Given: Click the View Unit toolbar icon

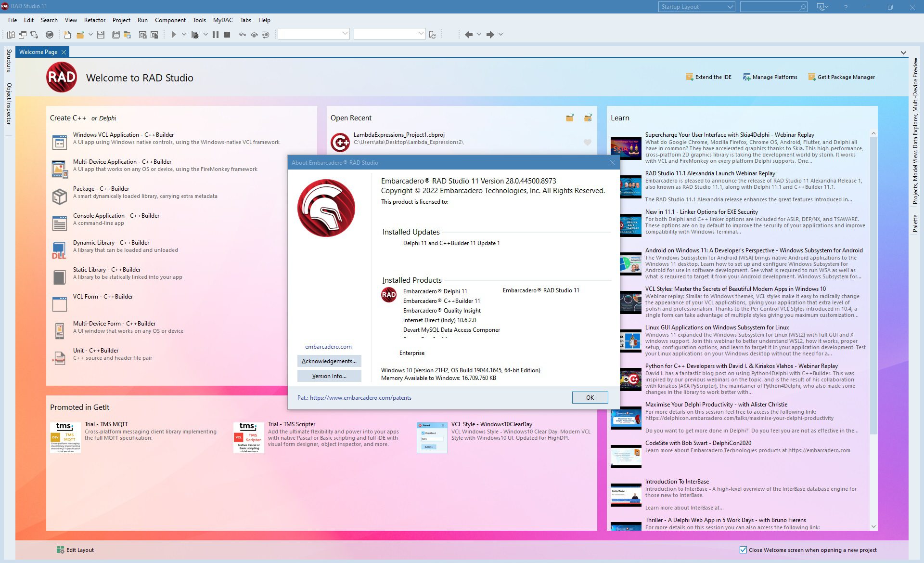Looking at the screenshot, I should (11, 34).
